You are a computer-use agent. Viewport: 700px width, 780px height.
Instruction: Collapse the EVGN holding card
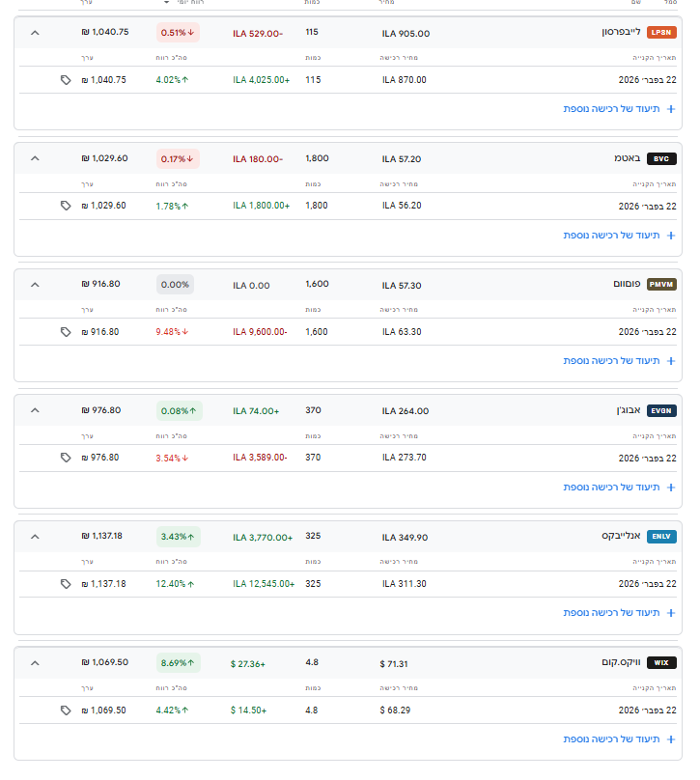pos(35,410)
